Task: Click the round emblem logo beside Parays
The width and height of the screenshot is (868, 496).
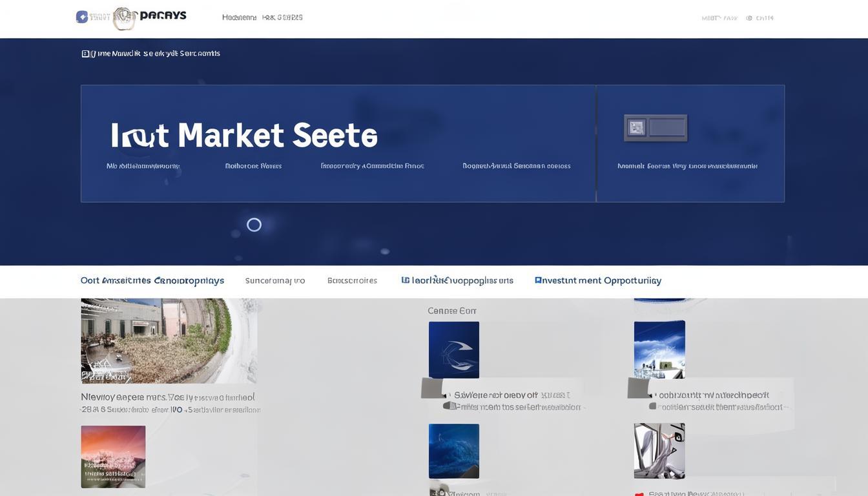Action: click(x=125, y=18)
